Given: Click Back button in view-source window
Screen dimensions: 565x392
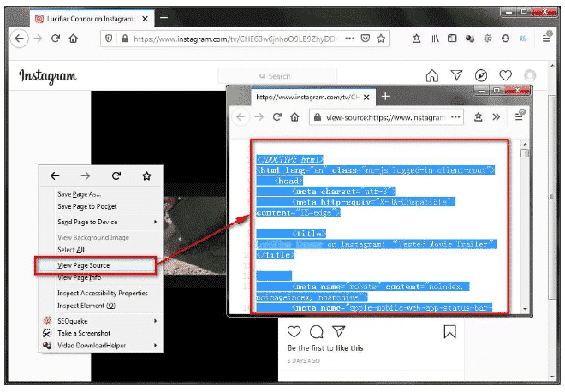Looking at the screenshot, I should tap(241, 117).
